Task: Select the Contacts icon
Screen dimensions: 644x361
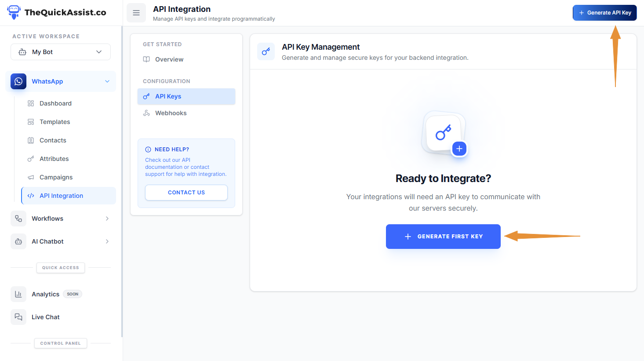Action: click(x=30, y=140)
